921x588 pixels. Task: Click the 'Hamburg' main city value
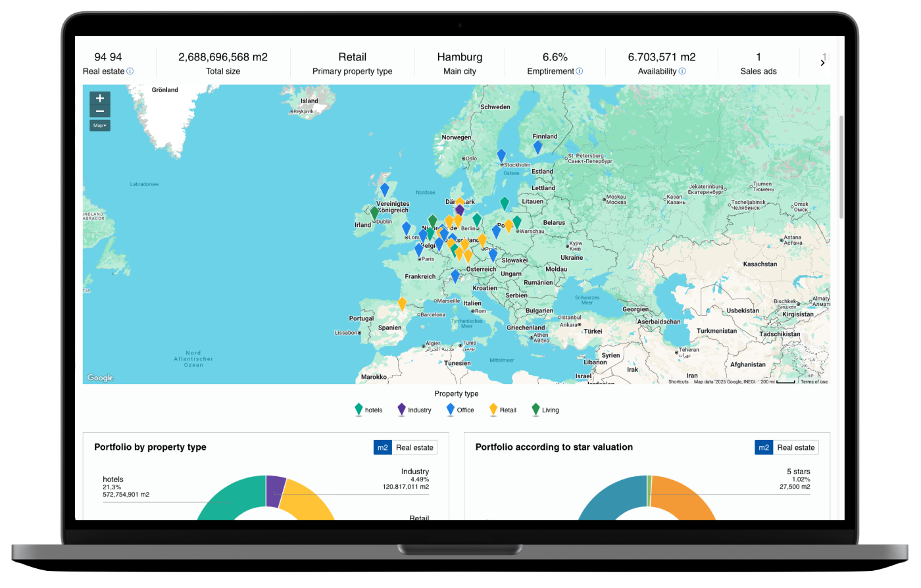coord(460,57)
